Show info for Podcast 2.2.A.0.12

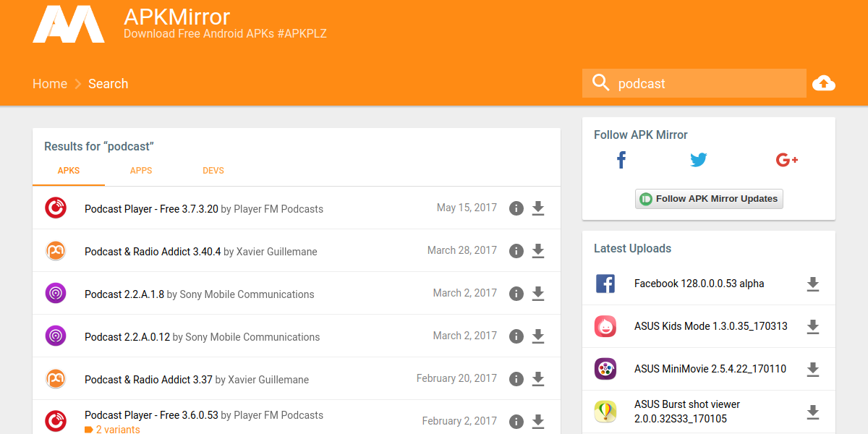point(516,336)
